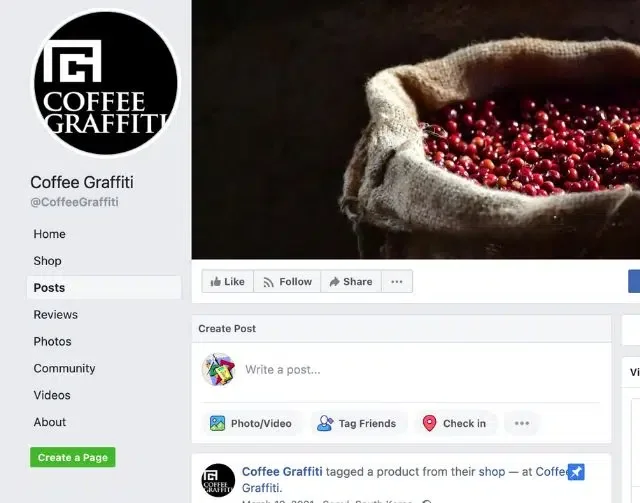Share the Coffee Graffiti page
640x503 pixels.
pyautogui.click(x=351, y=281)
